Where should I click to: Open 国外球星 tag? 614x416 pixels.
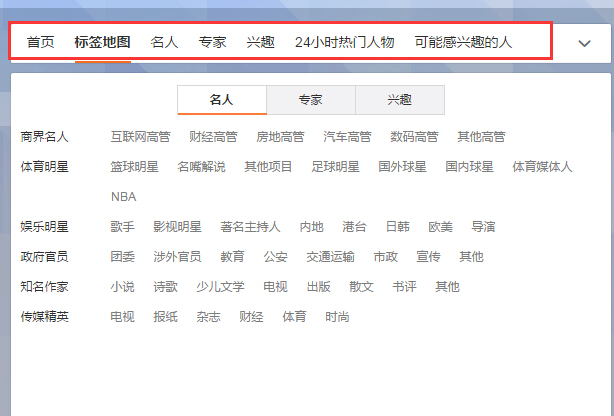coord(403,167)
